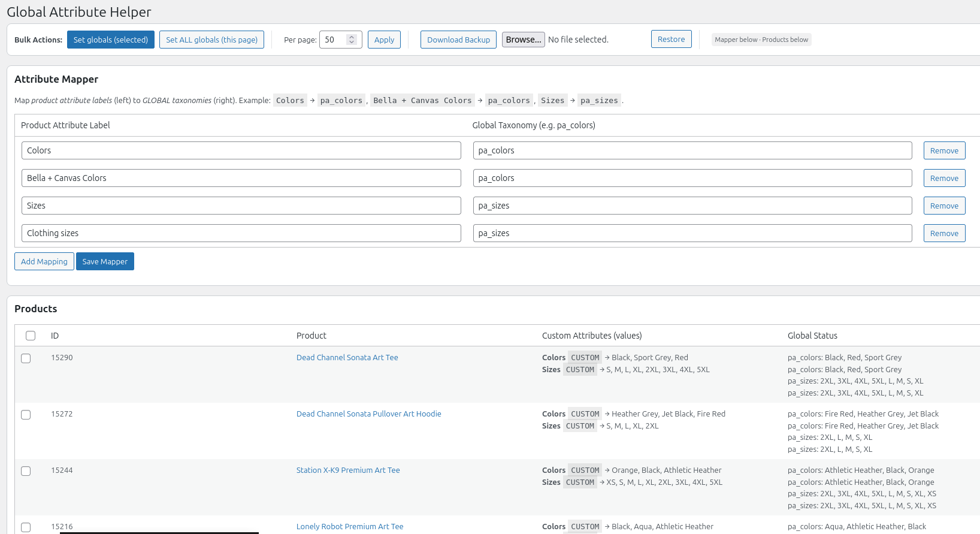
Task: Edit Bella + Canvas Colors label field
Action: coord(241,178)
